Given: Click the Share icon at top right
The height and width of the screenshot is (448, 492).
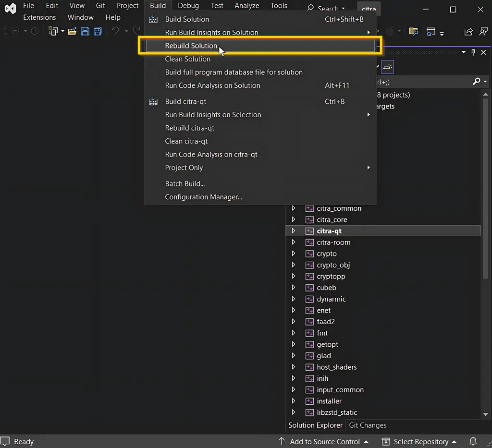Looking at the screenshot, I should pos(468,32).
